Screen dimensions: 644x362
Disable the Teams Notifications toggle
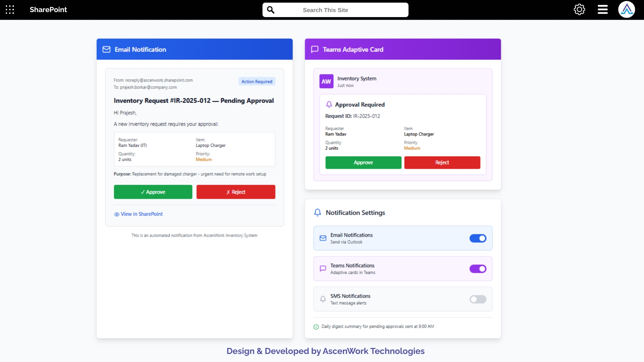pos(478,269)
